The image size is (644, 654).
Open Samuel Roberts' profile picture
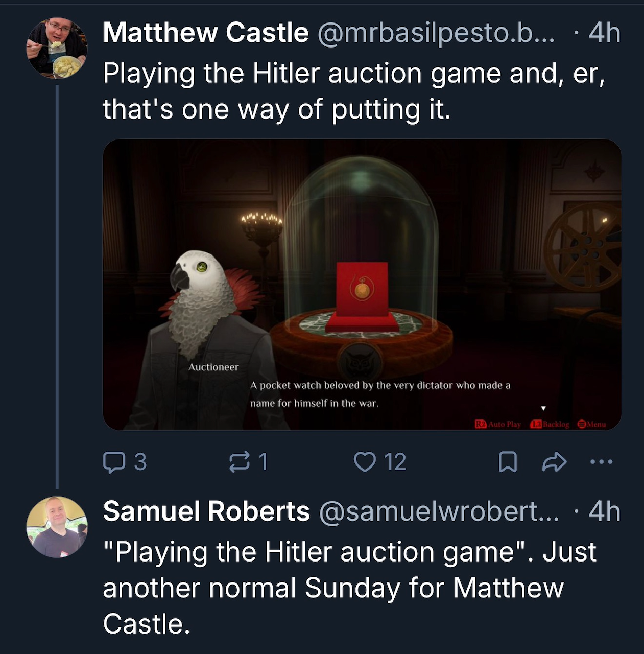click(x=57, y=527)
